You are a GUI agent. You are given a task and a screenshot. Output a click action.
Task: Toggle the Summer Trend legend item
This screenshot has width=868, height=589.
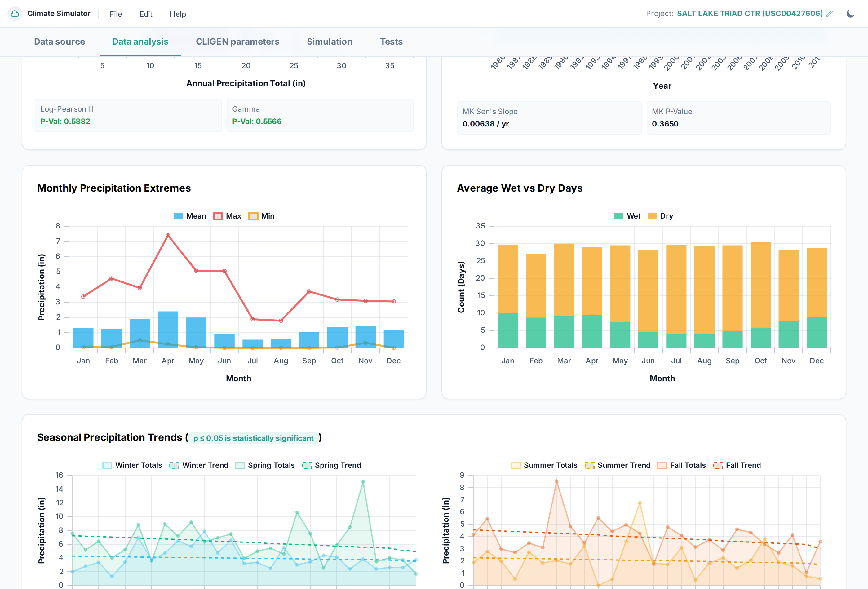tap(618, 465)
